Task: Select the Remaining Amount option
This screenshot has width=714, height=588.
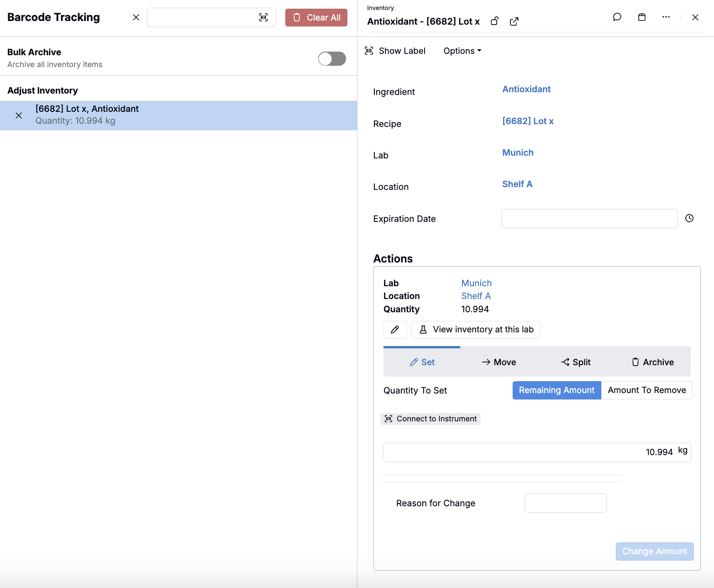Action: (x=556, y=390)
